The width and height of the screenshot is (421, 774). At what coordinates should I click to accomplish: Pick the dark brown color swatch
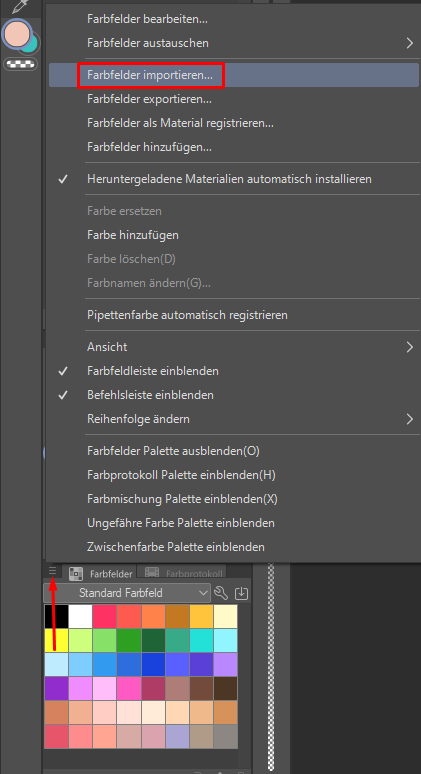point(226,688)
